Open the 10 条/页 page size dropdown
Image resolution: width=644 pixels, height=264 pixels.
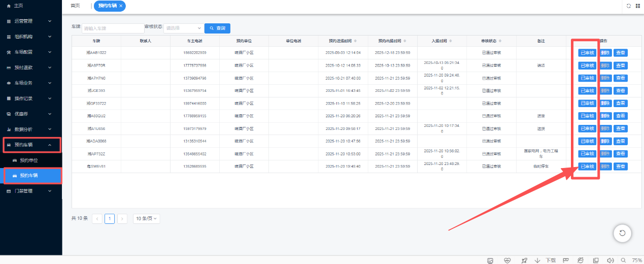pyautogui.click(x=147, y=219)
